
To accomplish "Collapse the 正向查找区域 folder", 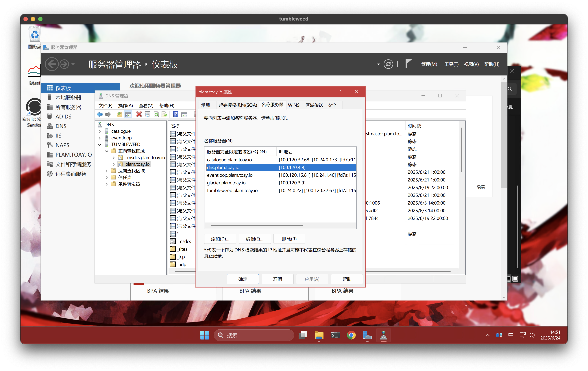I will (x=106, y=151).
